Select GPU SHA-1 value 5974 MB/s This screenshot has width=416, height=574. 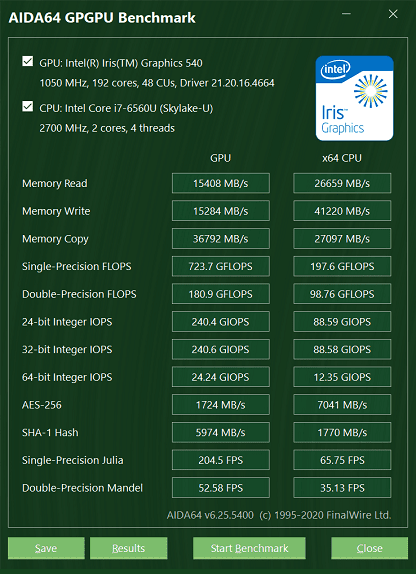[x=221, y=432]
